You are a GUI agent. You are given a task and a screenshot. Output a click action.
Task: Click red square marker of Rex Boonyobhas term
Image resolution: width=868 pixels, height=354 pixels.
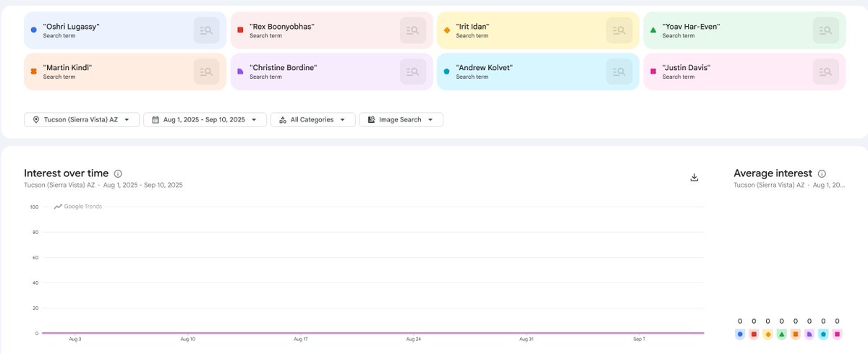pos(240,30)
